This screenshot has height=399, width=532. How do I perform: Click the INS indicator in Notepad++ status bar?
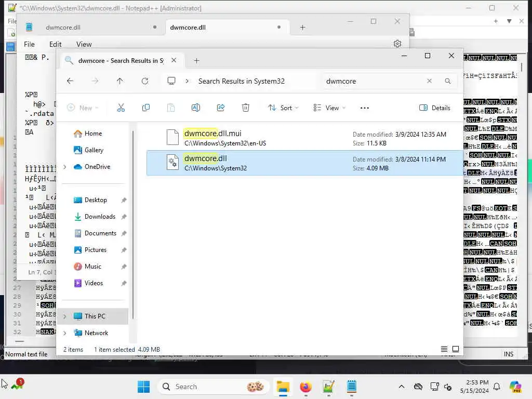click(508, 354)
